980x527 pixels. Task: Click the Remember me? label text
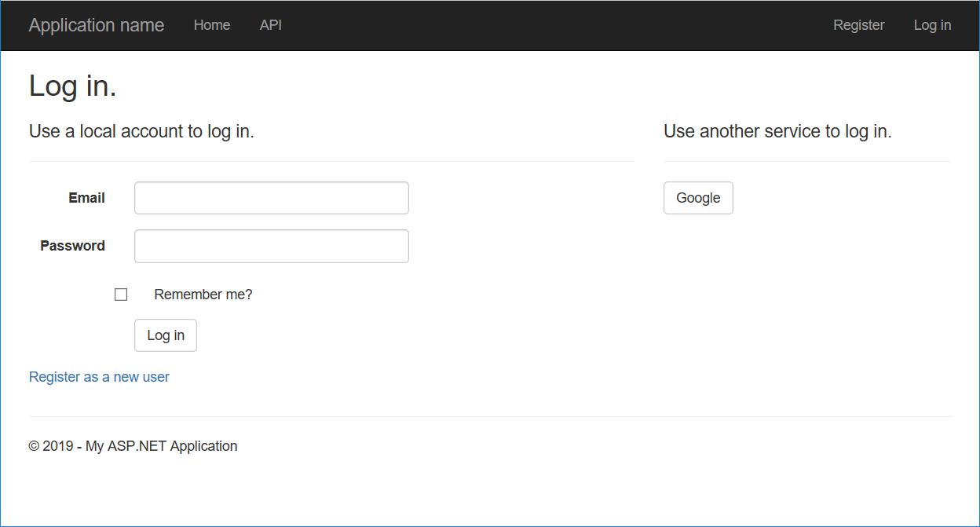point(203,294)
